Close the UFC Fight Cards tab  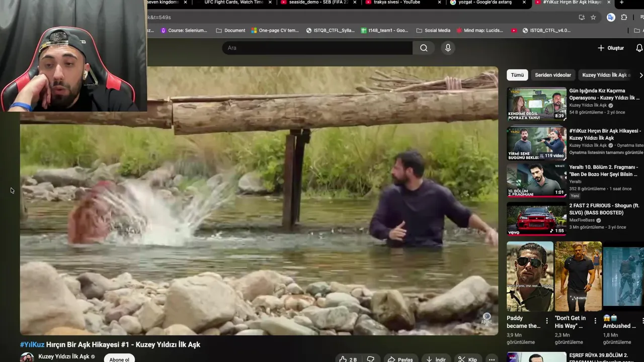[x=270, y=3]
